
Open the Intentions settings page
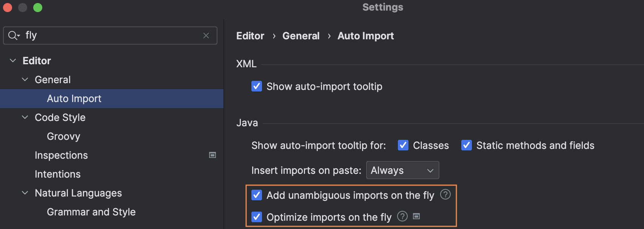58,174
